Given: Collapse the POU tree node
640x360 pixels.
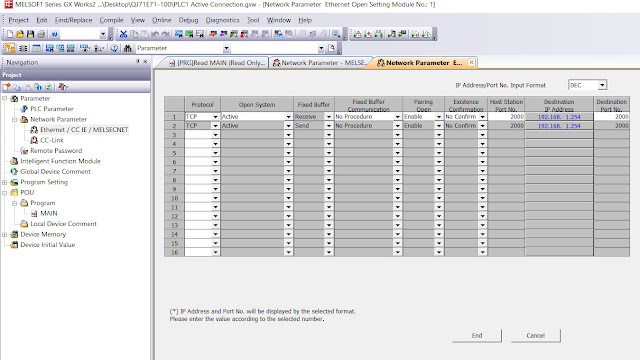Looking at the screenshot, I should point(4,192).
